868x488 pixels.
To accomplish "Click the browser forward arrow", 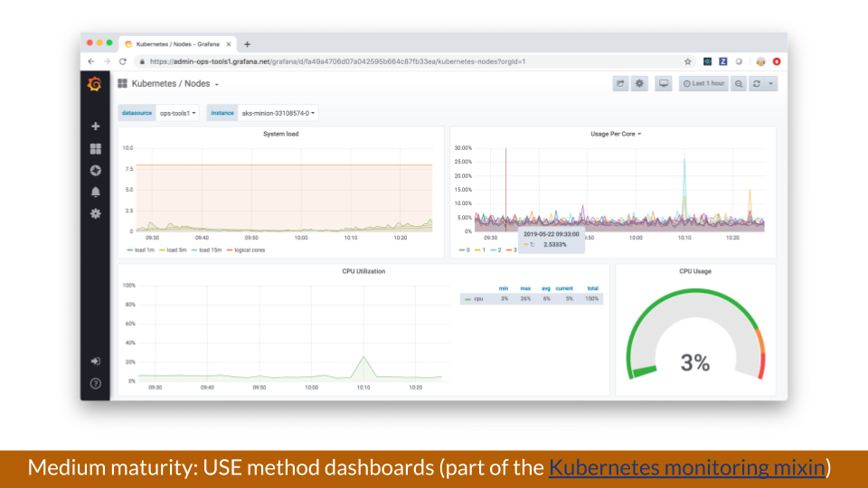I will [x=107, y=61].
